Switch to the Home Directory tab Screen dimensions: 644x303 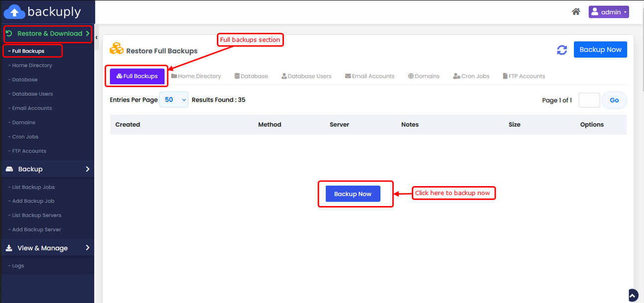[196, 77]
